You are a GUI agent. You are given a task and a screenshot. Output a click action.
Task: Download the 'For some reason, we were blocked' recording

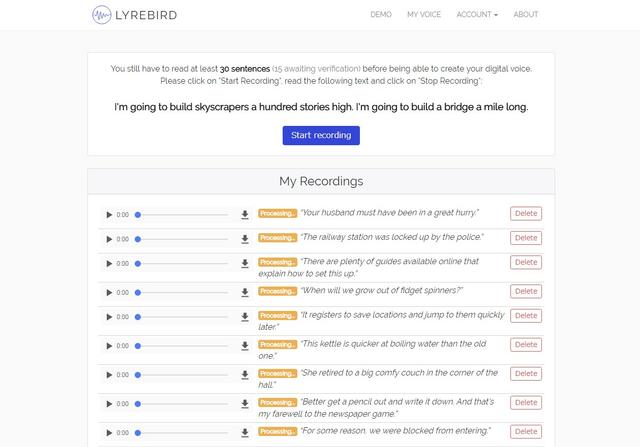pos(245,432)
